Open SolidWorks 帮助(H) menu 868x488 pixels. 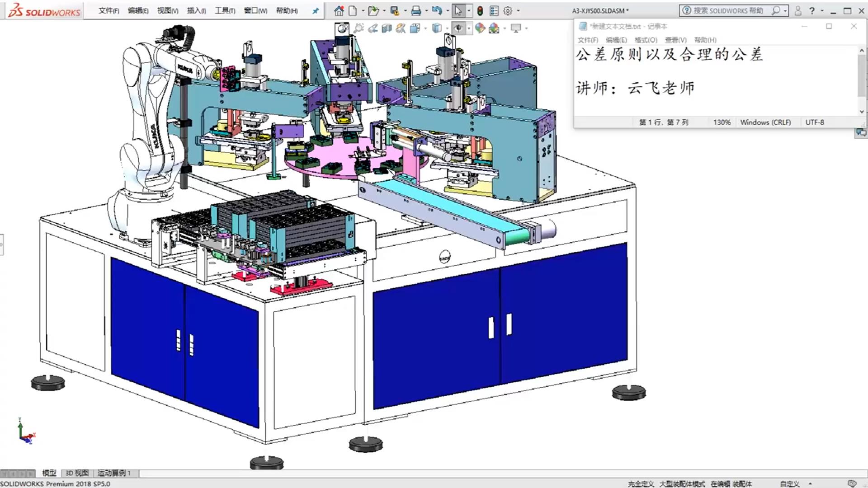[287, 10]
